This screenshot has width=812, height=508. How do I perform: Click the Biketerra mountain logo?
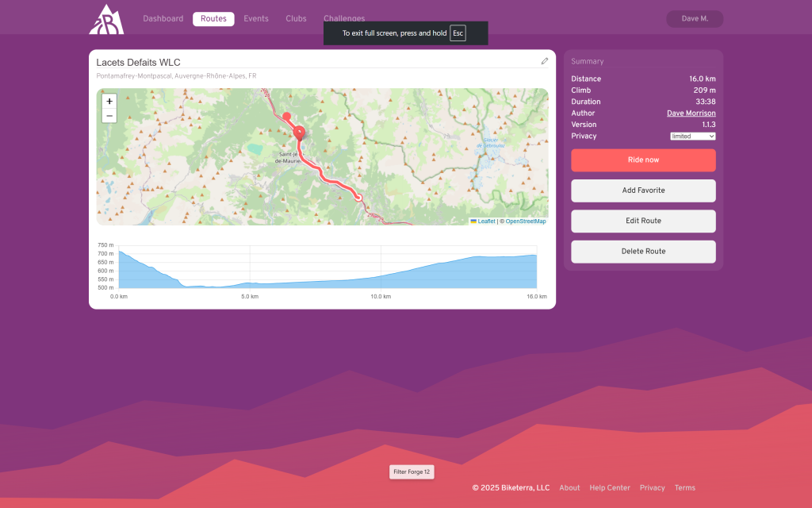106,19
